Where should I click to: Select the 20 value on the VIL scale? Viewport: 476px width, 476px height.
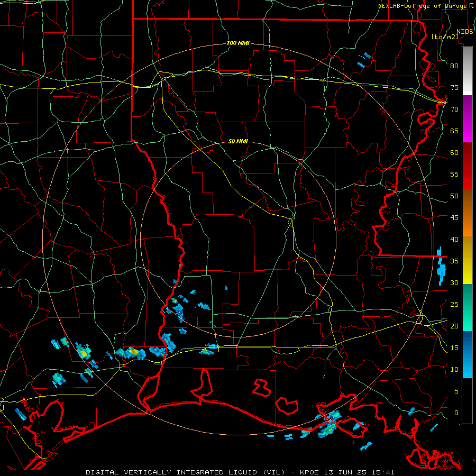pos(454,326)
